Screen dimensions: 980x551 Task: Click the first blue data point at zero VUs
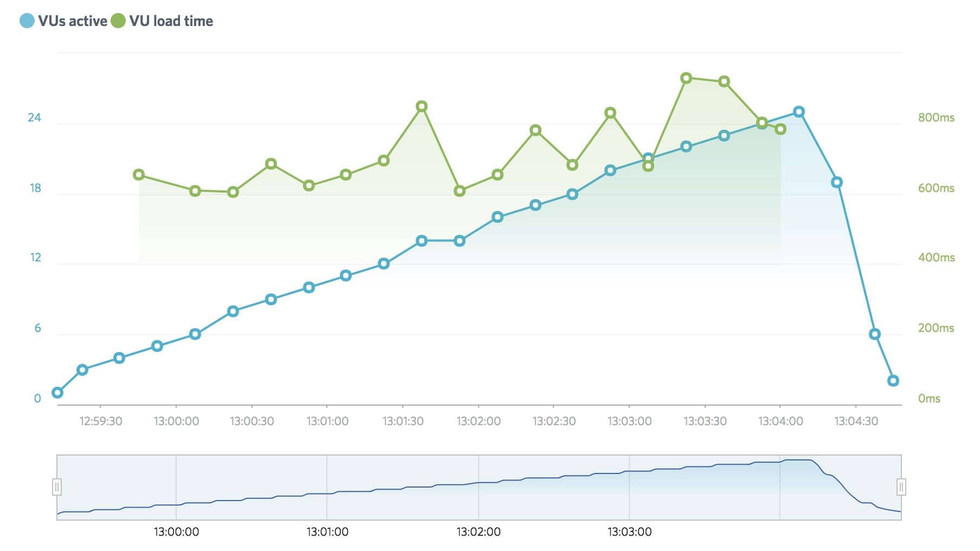coord(57,393)
